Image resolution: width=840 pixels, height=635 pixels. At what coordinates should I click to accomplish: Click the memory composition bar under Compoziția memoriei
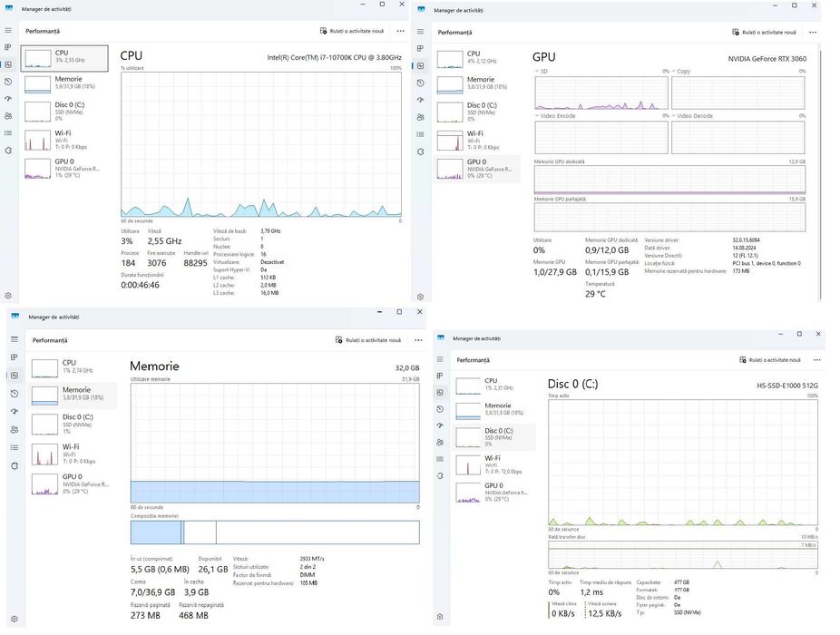pyautogui.click(x=275, y=532)
